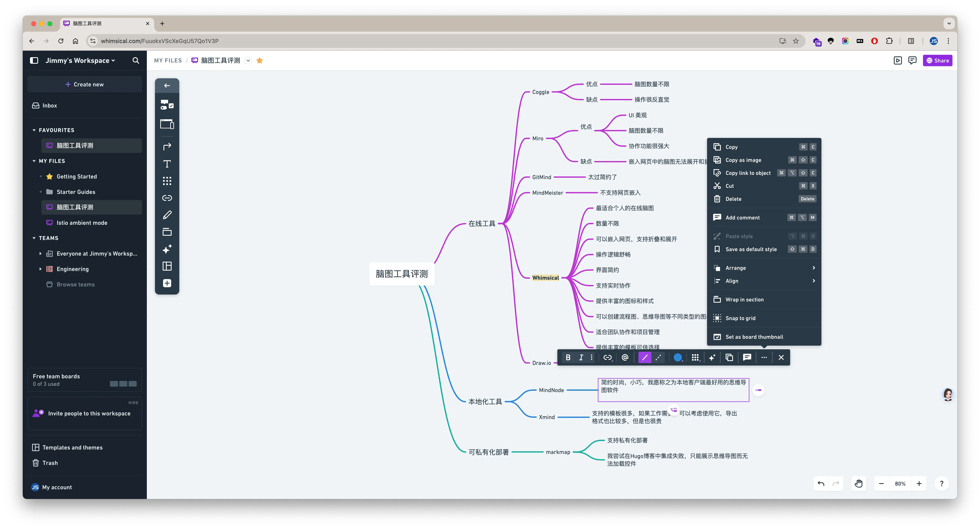
Task: Click the add plus tool in left toolbar
Action: click(x=167, y=283)
